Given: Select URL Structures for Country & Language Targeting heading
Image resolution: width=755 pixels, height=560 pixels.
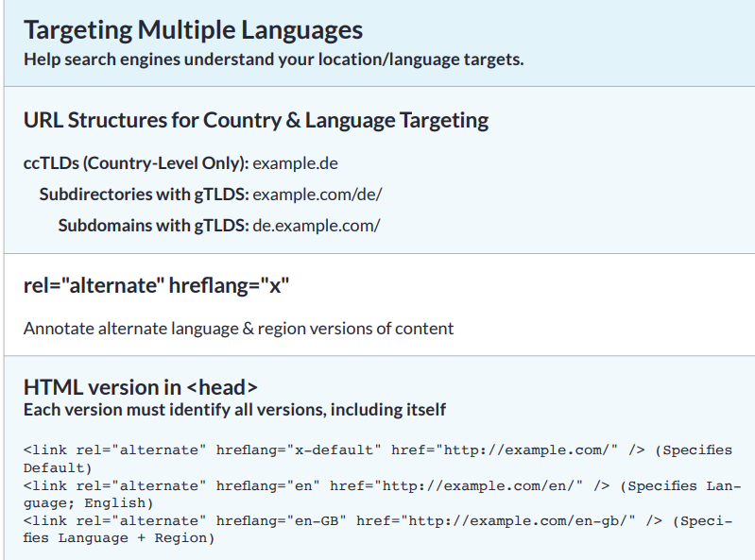Looking at the screenshot, I should [256, 120].
